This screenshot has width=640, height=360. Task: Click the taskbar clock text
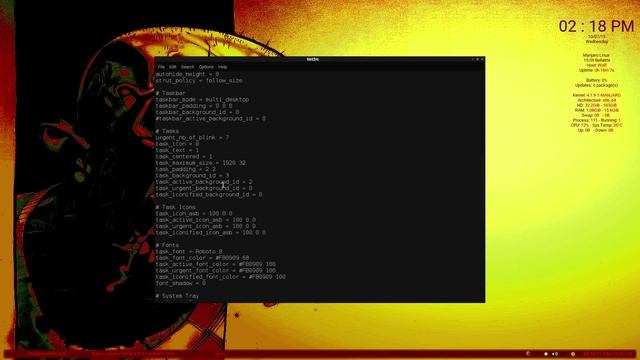608,354
